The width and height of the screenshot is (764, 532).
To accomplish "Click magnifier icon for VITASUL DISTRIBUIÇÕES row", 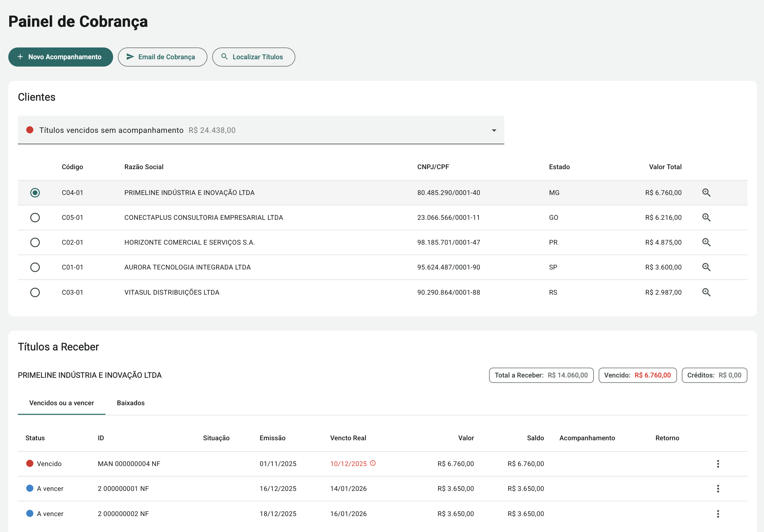I will click(x=706, y=292).
